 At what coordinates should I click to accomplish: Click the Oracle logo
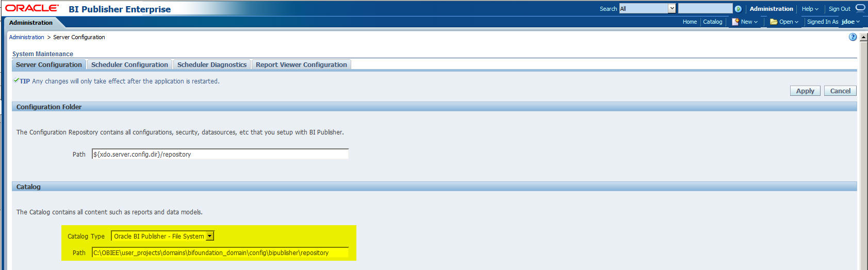click(32, 8)
